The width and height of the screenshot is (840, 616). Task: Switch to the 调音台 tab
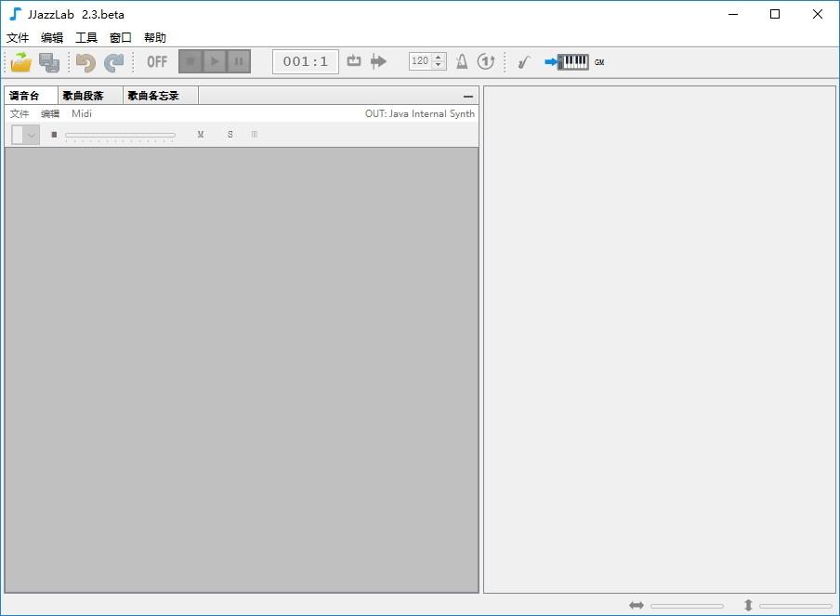point(31,96)
